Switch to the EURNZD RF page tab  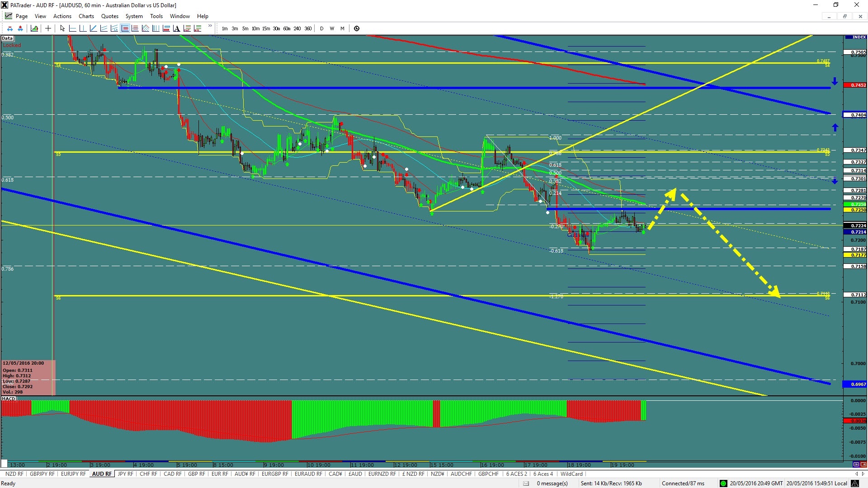(382, 474)
